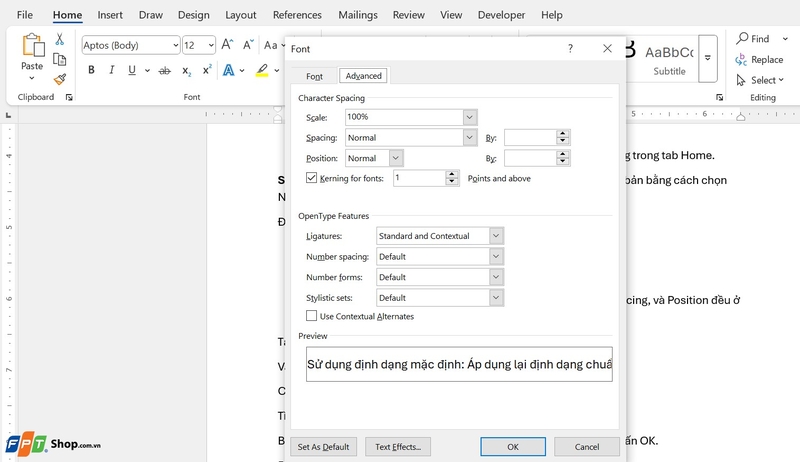This screenshot has width=800, height=462.
Task: Open the Scale dropdown
Action: tap(469, 117)
